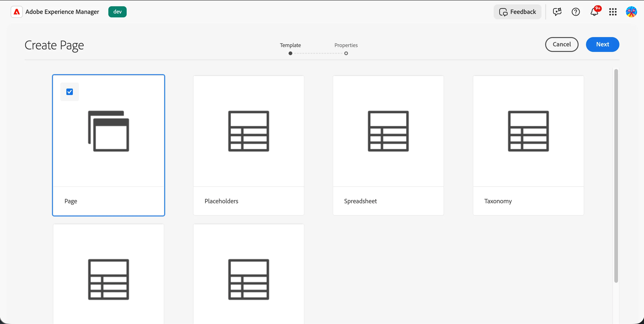Image resolution: width=644 pixels, height=324 pixels.
Task: Click the Page template label text
Action: point(71,201)
